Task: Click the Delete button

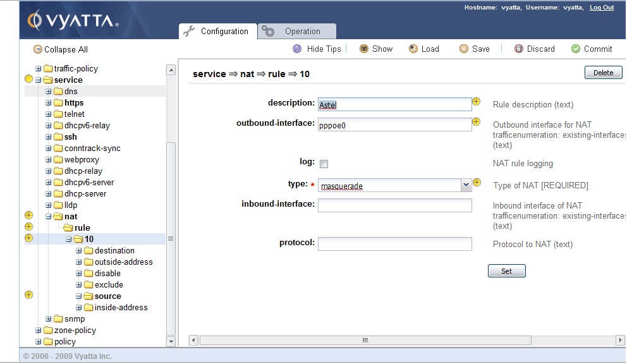Action: coord(603,73)
